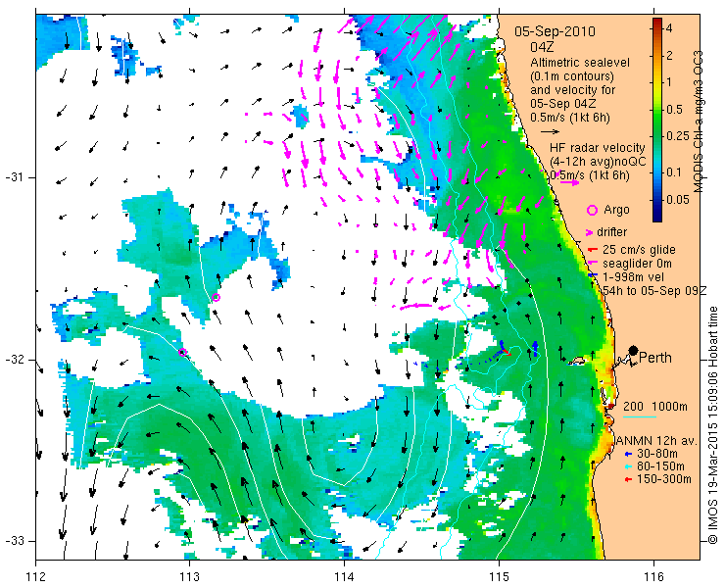Click the 05-Sep-2010 date label

point(555,31)
